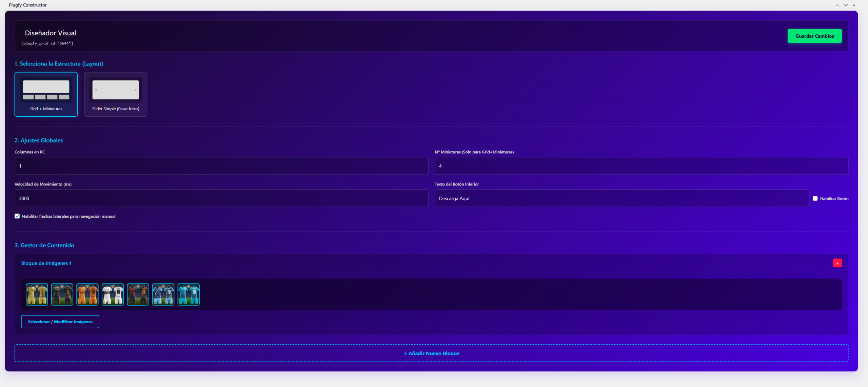Viewport: 868px width, 387px height.
Task: Uncheck Habilitar flechas laterales checkbox
Action: [x=17, y=216]
